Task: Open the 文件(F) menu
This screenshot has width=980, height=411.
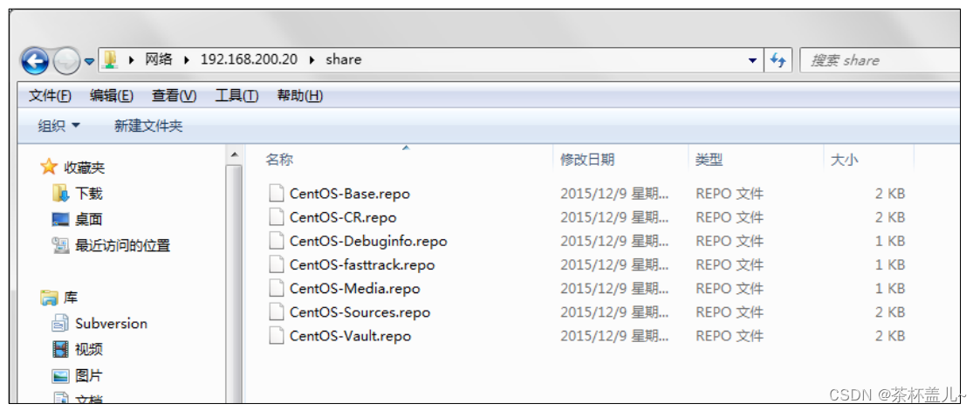Action: tap(50, 96)
